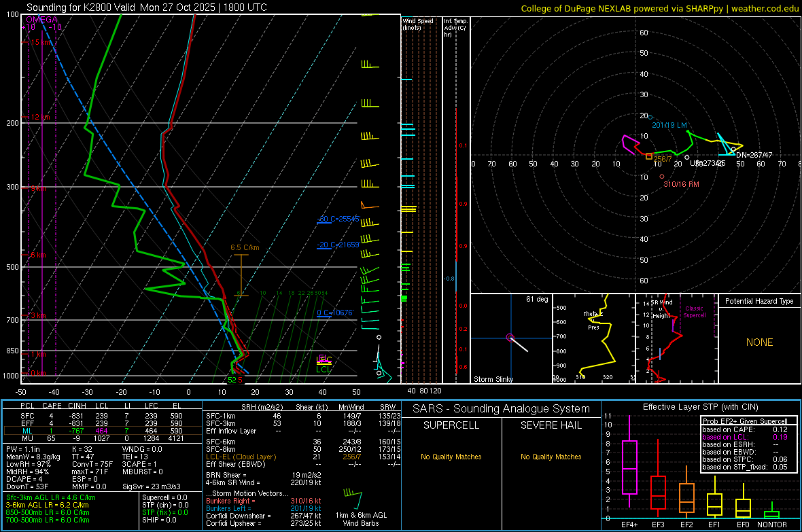Image resolution: width=802 pixels, height=532 pixels.
Task: Select the '6.5 C/km' lapse rate annotation
Action: [245, 247]
